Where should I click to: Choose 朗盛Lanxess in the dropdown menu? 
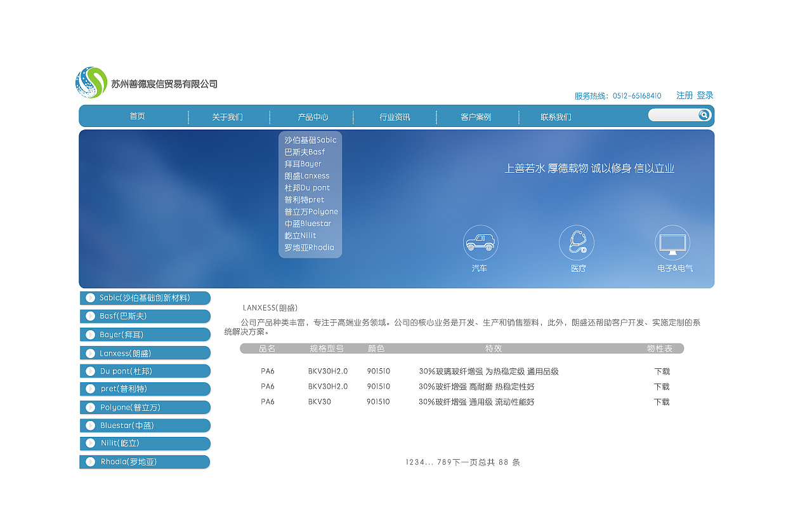coord(307,176)
